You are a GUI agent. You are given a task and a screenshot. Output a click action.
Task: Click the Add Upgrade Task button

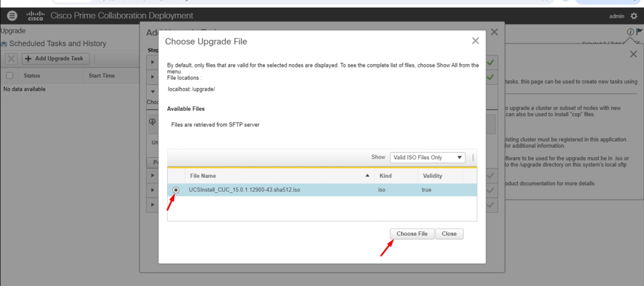point(57,58)
